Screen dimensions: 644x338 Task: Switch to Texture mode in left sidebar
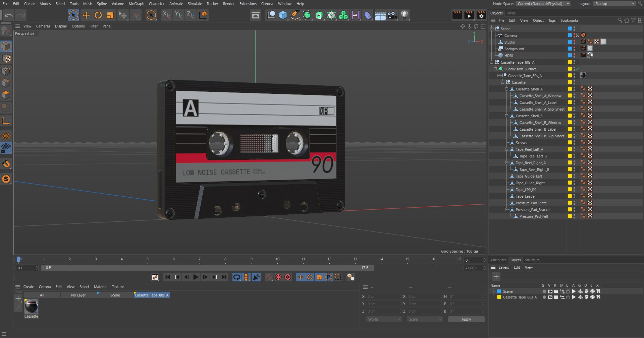tap(6, 59)
